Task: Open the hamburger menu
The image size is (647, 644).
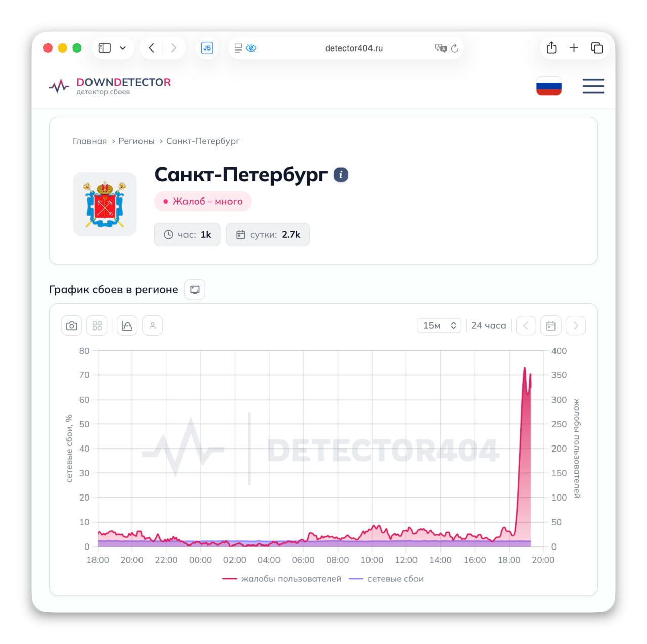Action: point(593,86)
